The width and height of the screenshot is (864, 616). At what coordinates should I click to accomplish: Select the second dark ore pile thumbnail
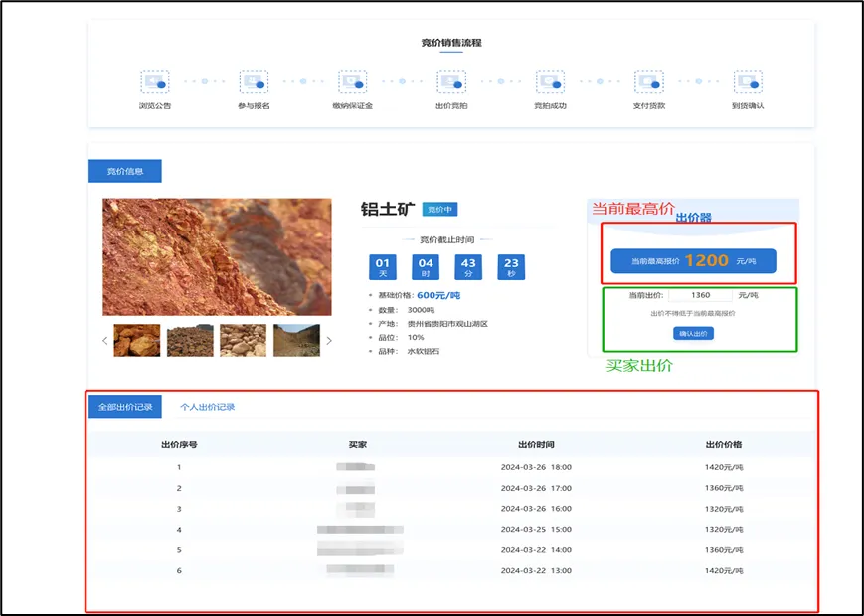point(190,340)
